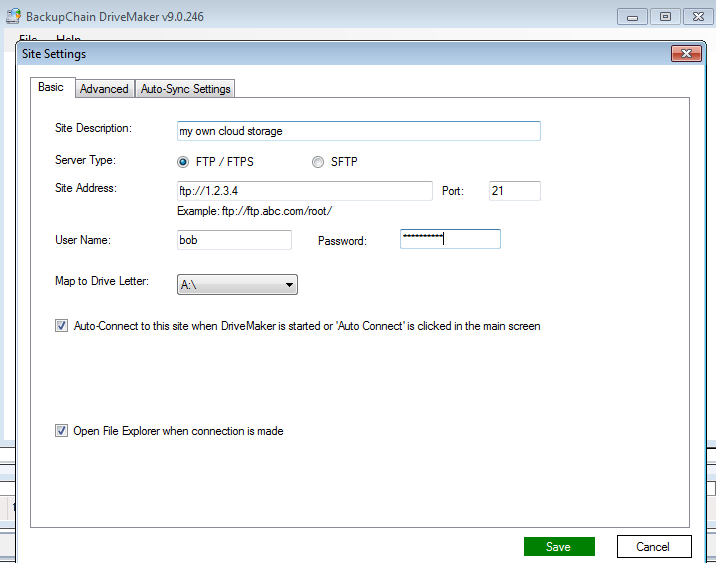Maximize the BackupChain DriveMaker window

[665, 17]
